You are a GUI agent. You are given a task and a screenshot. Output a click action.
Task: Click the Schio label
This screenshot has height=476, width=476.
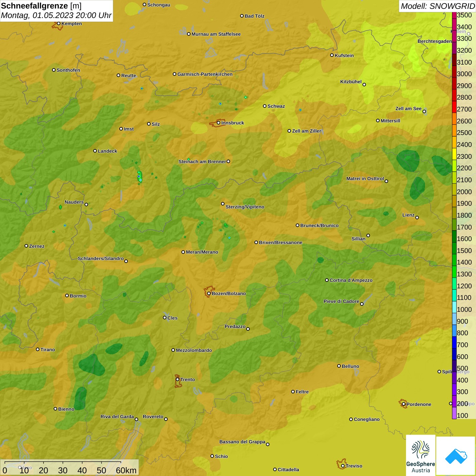pyautogui.click(x=221, y=456)
